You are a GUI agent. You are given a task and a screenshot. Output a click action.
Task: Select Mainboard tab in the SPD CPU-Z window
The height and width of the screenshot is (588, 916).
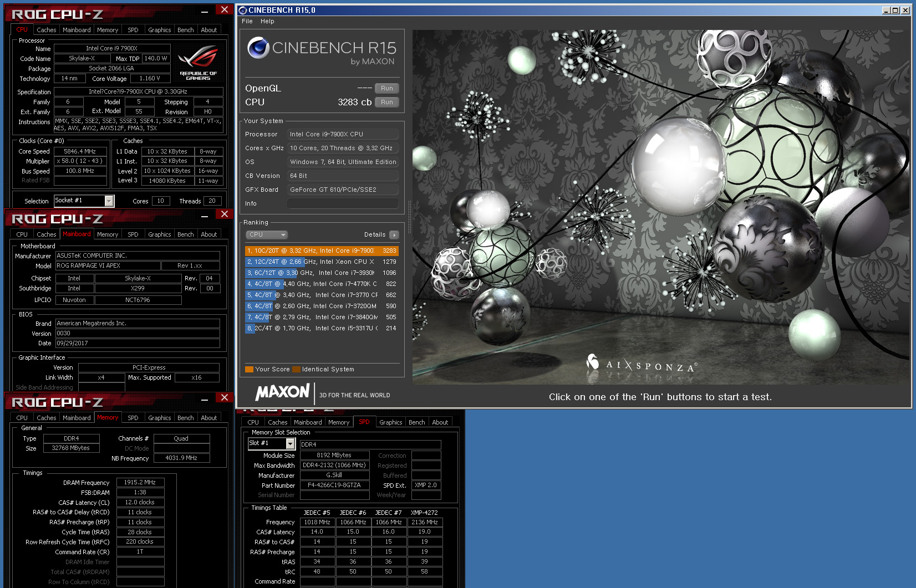pyautogui.click(x=308, y=422)
